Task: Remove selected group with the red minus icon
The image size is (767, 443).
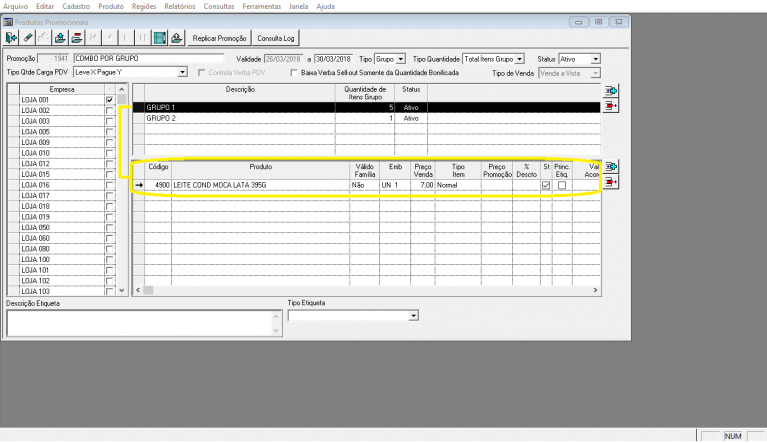Action: point(610,106)
